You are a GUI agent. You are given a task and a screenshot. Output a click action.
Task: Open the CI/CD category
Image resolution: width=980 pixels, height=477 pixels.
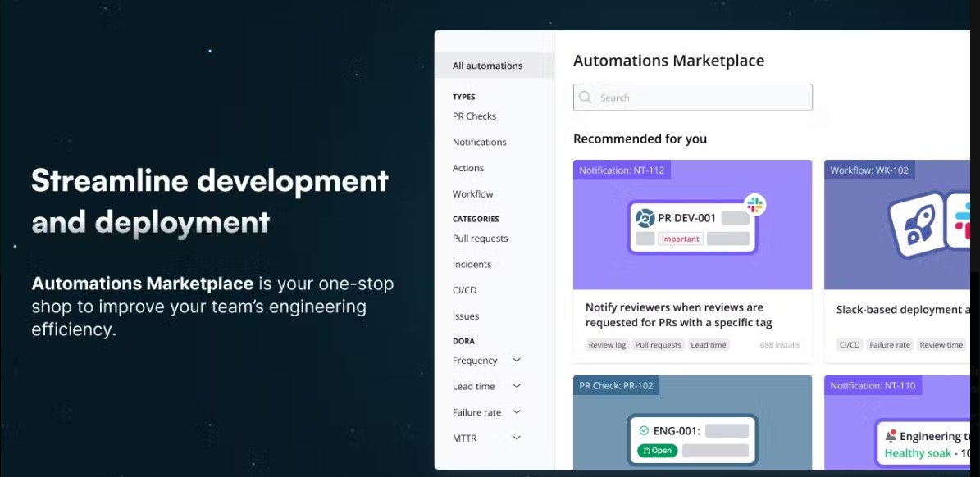click(x=464, y=290)
